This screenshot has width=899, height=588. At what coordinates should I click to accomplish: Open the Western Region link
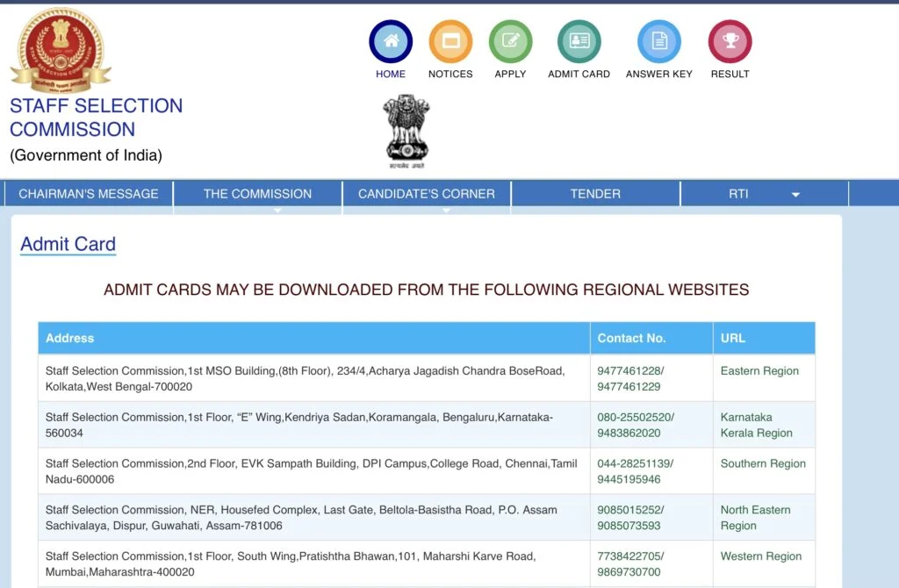click(761, 556)
